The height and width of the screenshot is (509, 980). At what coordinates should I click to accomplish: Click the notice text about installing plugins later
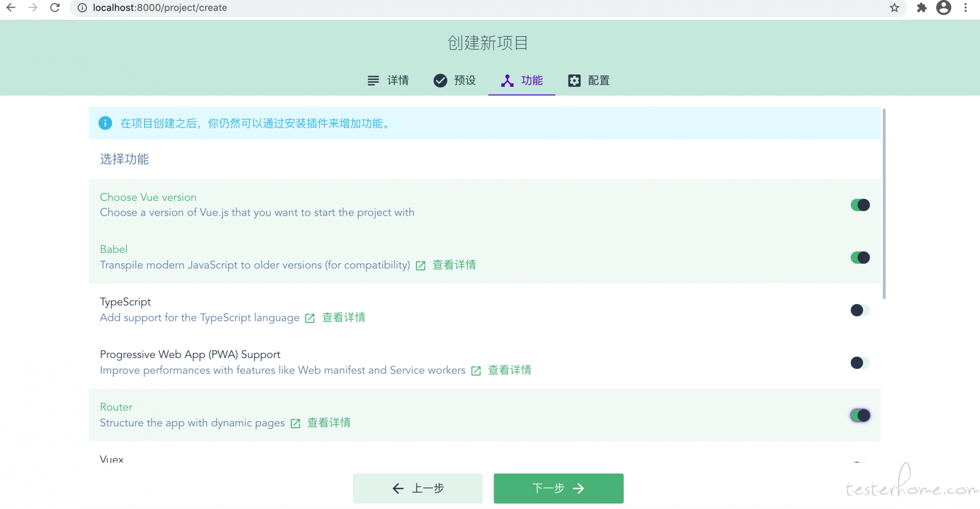click(257, 123)
